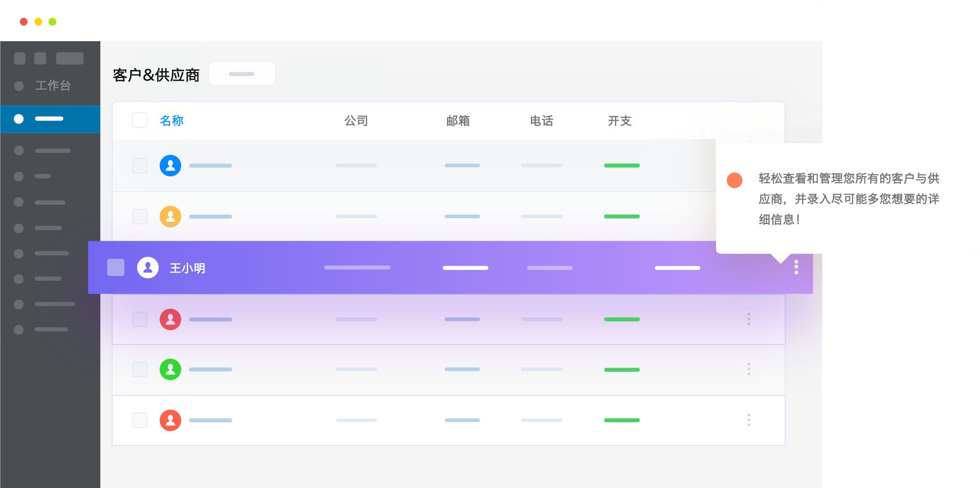Click the crimson user avatar icon
The height and width of the screenshot is (488, 980).
[x=170, y=319]
